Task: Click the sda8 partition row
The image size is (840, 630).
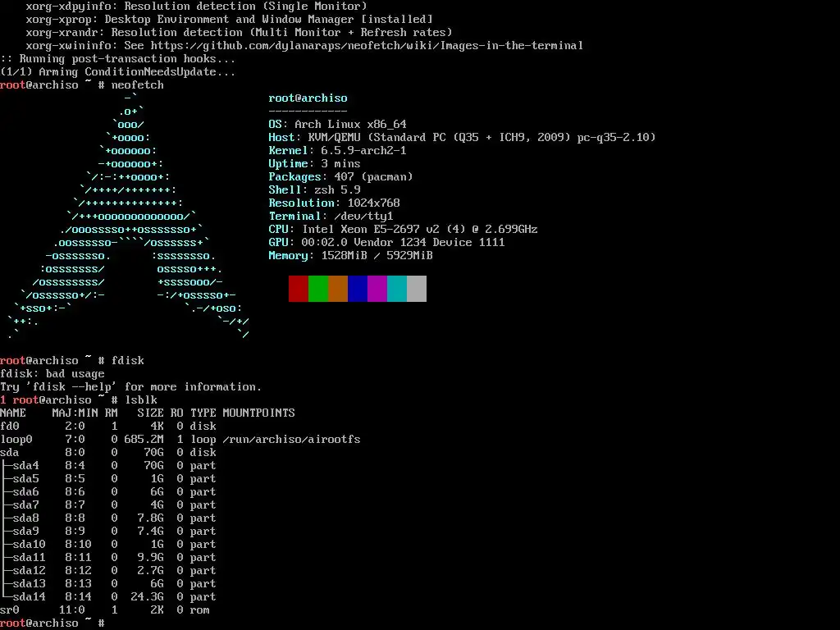Action: point(108,518)
